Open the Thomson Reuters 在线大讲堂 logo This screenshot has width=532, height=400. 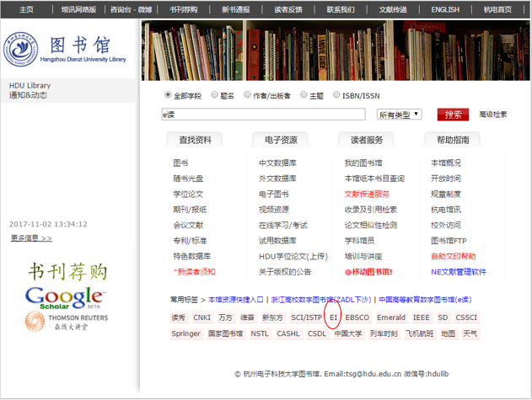pos(67,322)
